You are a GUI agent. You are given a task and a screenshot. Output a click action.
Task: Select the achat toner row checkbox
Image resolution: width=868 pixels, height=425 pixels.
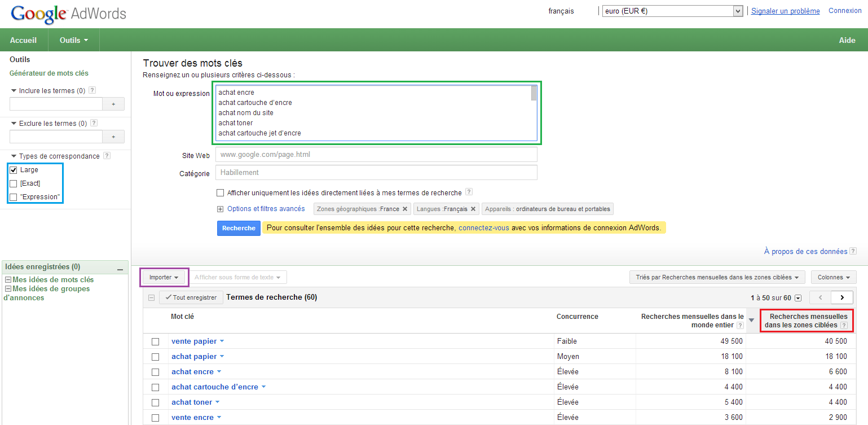tap(155, 402)
